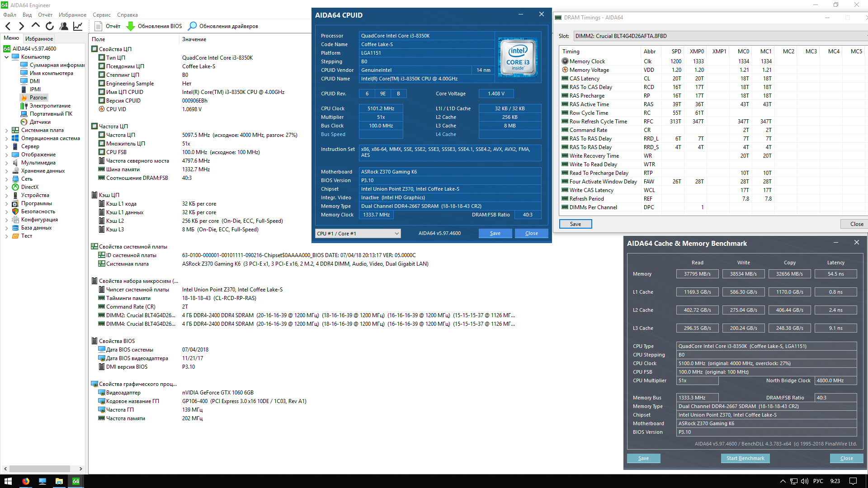Open the CPU #1 / Core #1 dropdown
This screenshot has height=488, width=868.
pyautogui.click(x=358, y=234)
